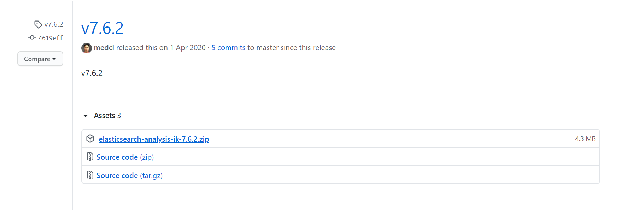The image size is (644, 218).
Task: Click the 4619eff commit hash
Action: coord(51,38)
